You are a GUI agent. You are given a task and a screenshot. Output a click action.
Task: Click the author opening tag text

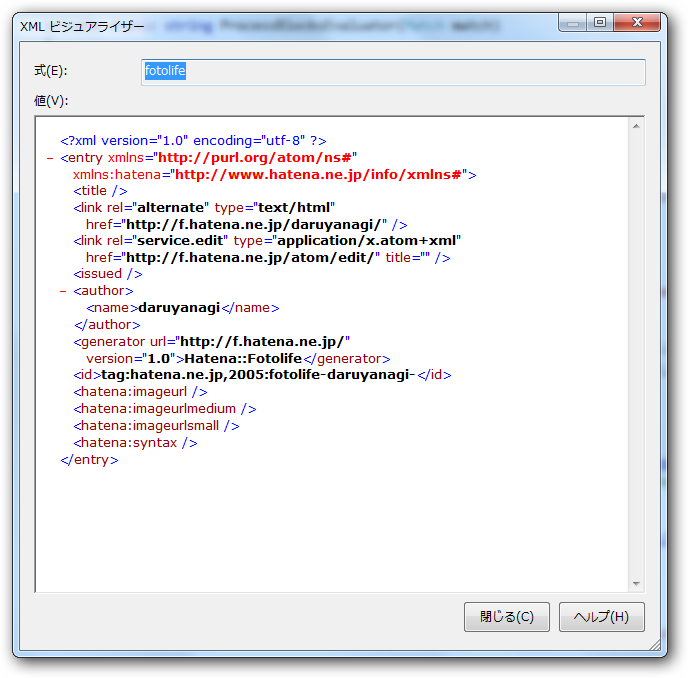(x=103, y=291)
